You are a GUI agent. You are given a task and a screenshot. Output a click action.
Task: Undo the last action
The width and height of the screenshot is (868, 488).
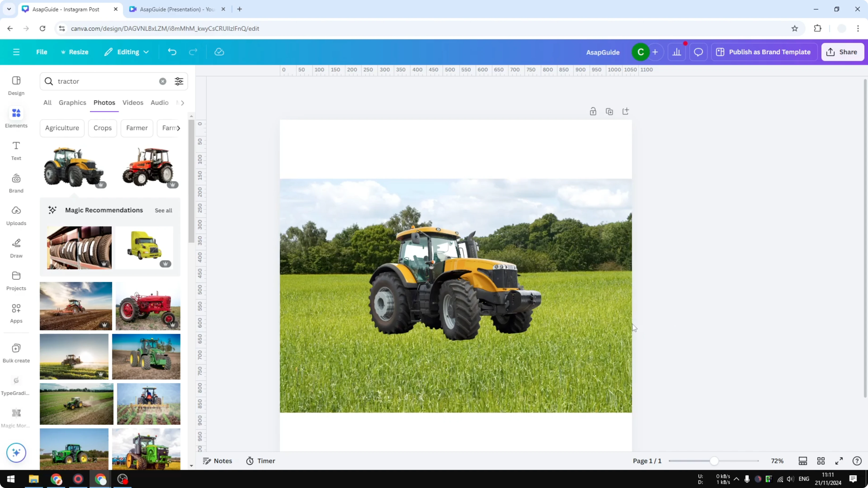(x=172, y=52)
